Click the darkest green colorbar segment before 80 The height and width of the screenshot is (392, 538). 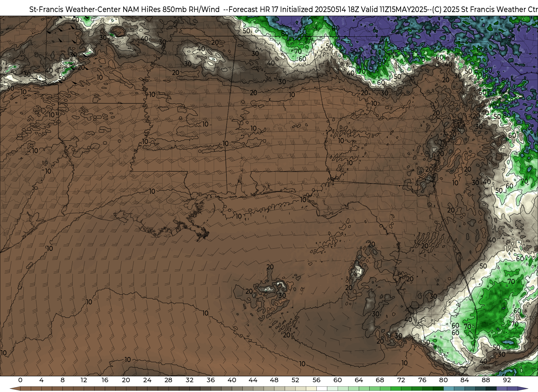pyautogui.click(x=438, y=389)
